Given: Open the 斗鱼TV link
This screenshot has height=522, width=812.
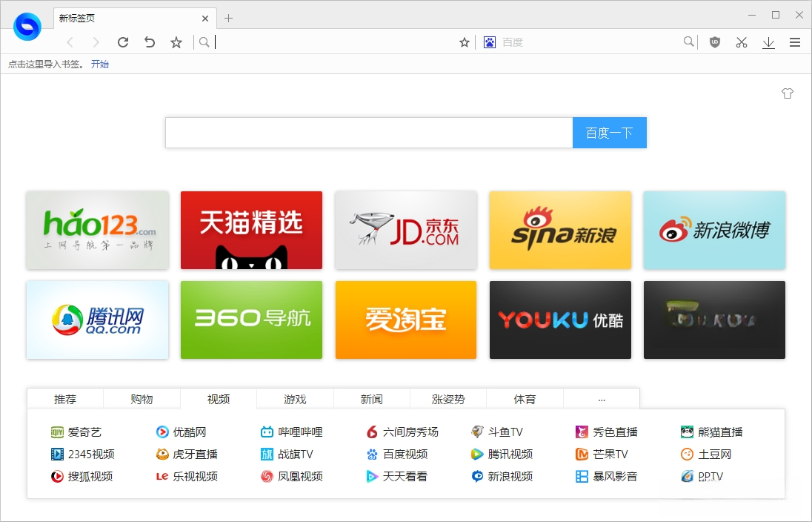Looking at the screenshot, I should click(x=497, y=432).
